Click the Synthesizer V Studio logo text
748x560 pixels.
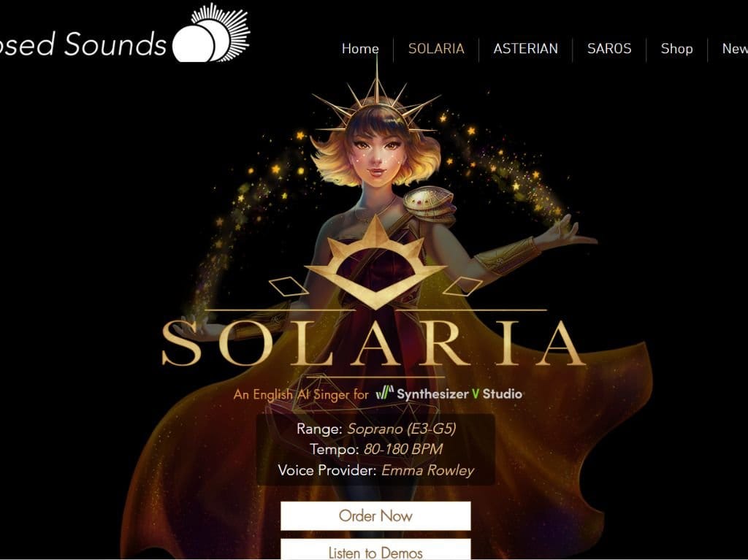[459, 394]
